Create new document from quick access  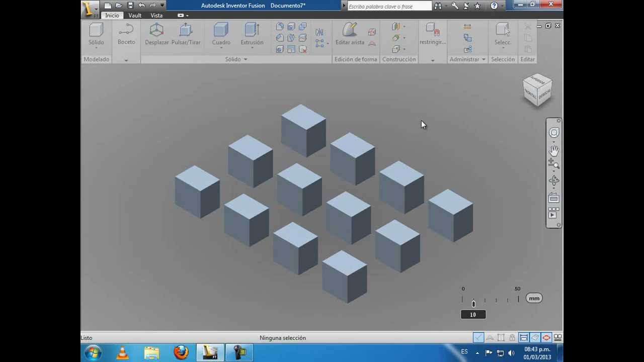tap(108, 6)
